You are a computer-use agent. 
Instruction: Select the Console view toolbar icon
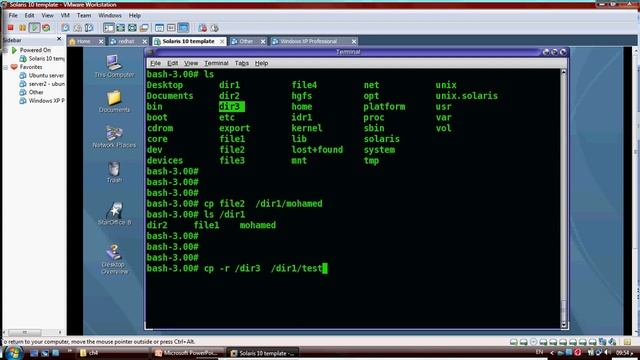pos(183,28)
